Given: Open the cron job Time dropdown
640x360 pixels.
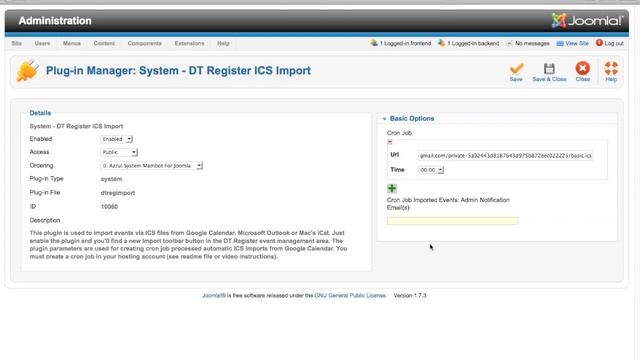Looking at the screenshot, I should pyautogui.click(x=431, y=170).
